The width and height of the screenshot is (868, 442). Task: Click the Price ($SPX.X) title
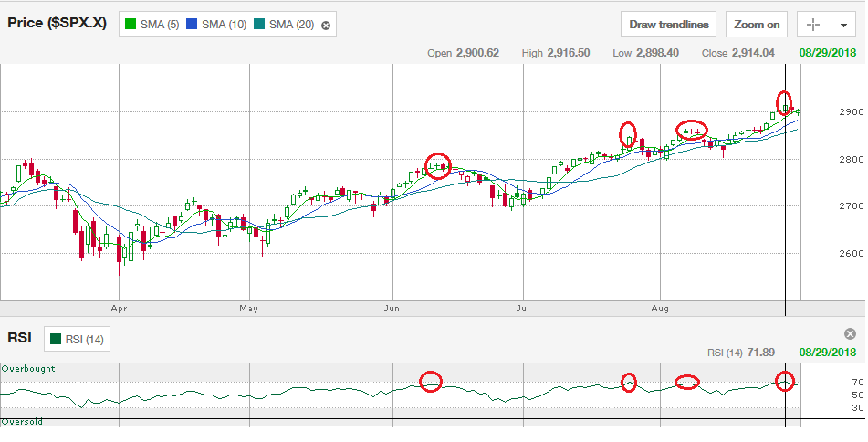click(57, 23)
